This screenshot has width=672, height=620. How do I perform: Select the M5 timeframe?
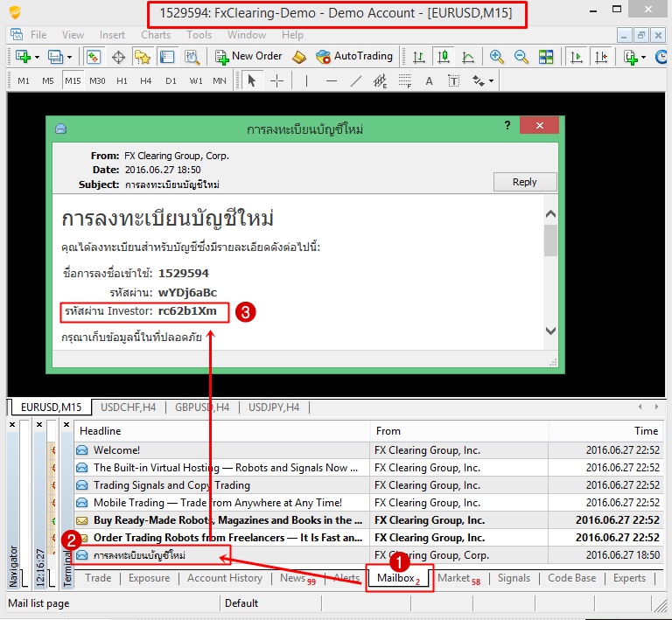click(x=48, y=81)
